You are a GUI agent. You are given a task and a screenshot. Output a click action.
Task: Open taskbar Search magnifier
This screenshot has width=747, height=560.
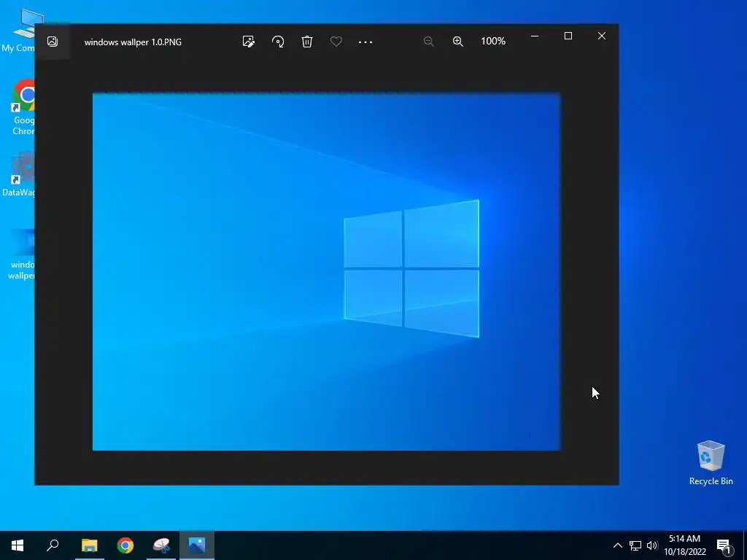53,545
